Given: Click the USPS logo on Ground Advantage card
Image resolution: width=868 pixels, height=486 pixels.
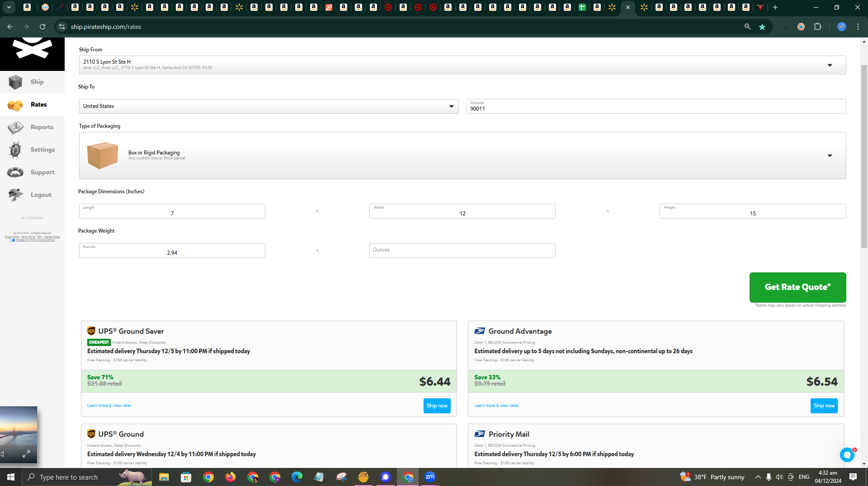Looking at the screenshot, I should (480, 331).
